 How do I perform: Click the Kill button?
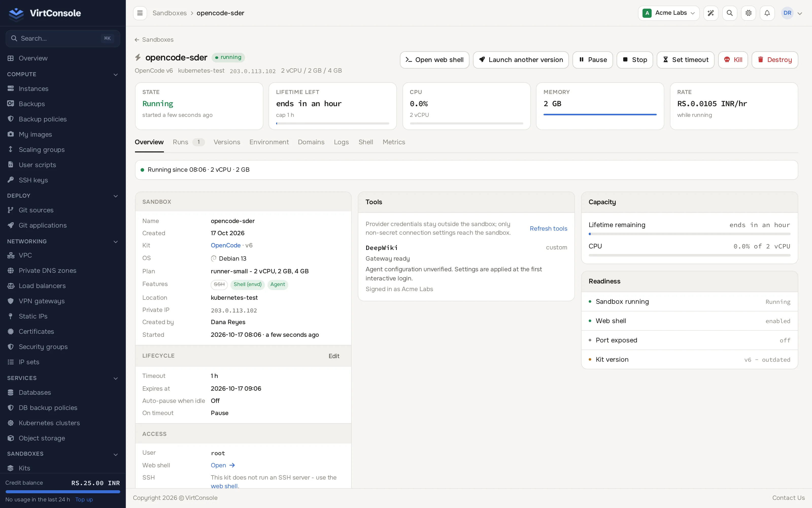pyautogui.click(x=733, y=60)
